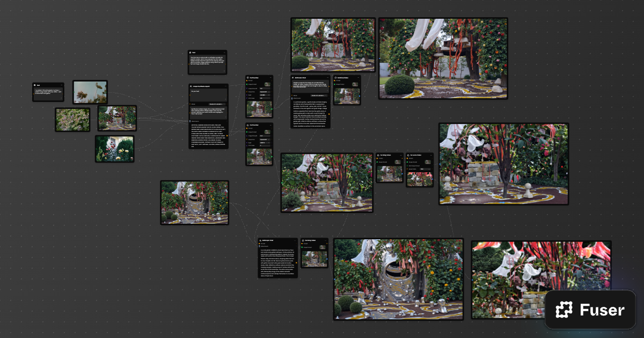The height and width of the screenshot is (338, 644).
Task: Open three-dot menu on top-center Text node
Action: [x=224, y=53]
